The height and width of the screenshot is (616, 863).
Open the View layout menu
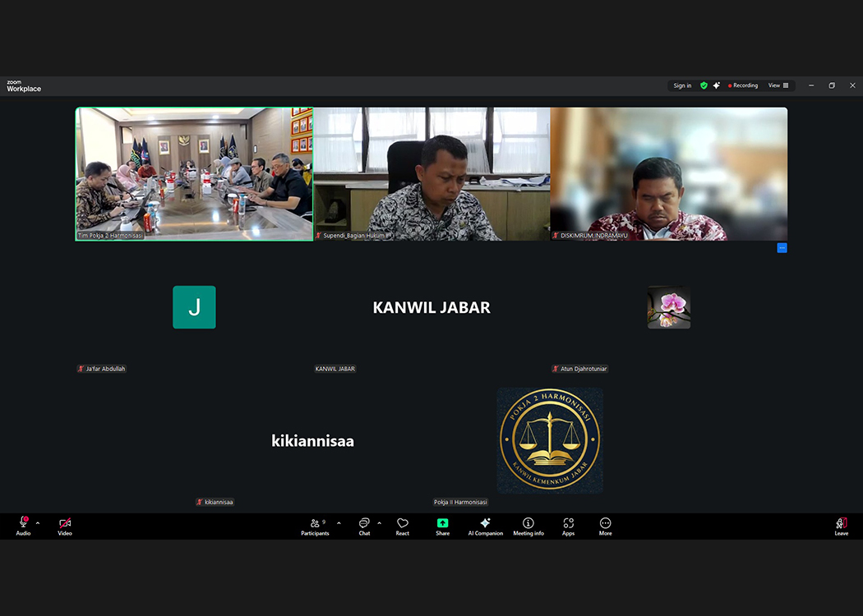click(778, 85)
